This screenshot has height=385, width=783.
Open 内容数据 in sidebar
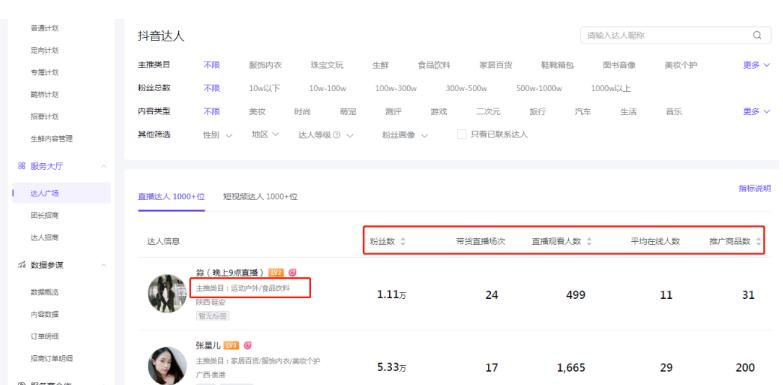44,314
